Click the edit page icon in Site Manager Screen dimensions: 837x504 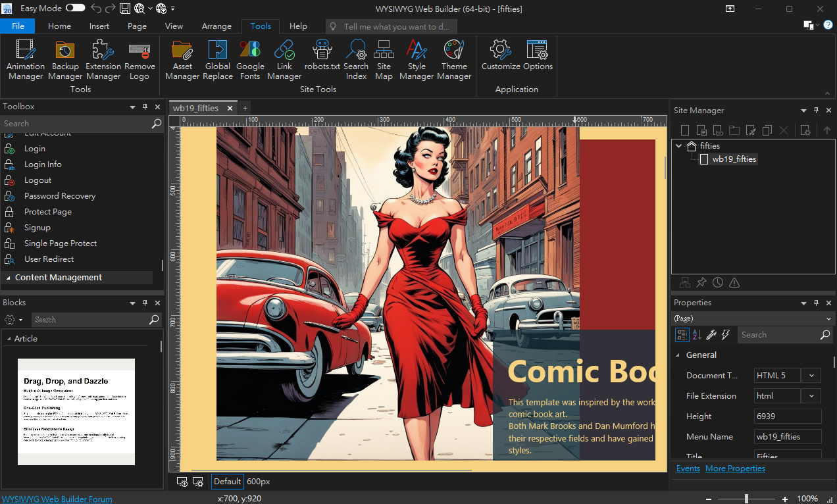[x=750, y=130]
